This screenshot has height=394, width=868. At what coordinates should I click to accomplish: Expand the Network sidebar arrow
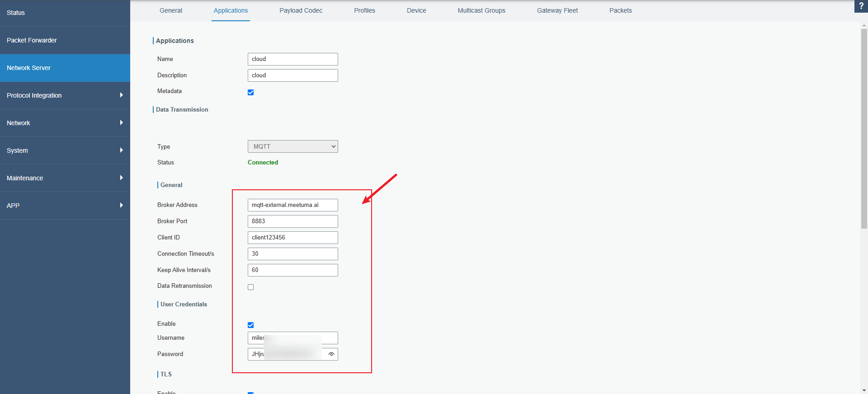121,122
